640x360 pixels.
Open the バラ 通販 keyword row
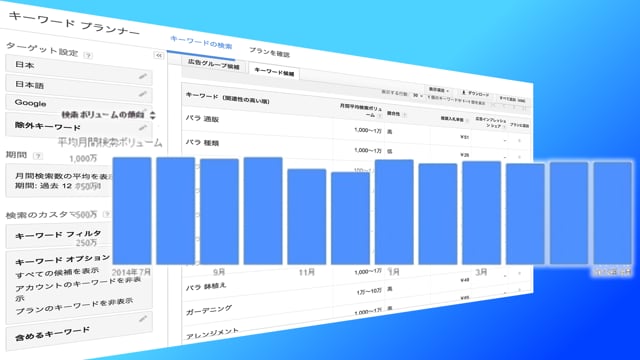click(202, 119)
